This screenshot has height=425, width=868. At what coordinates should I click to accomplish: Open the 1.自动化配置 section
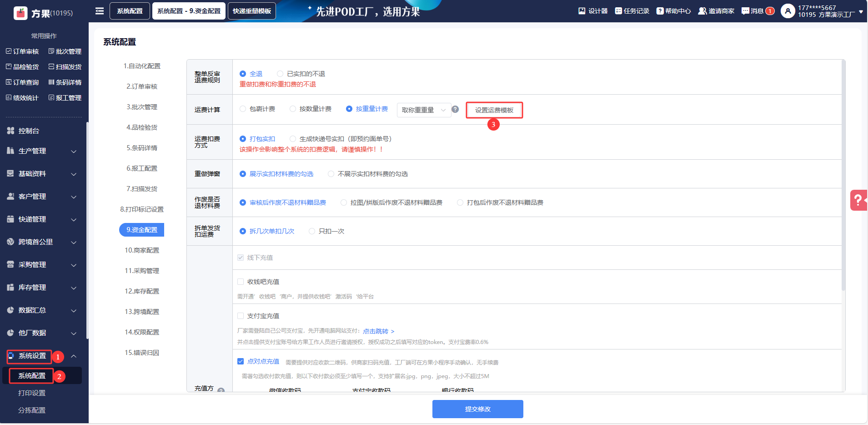tap(142, 66)
